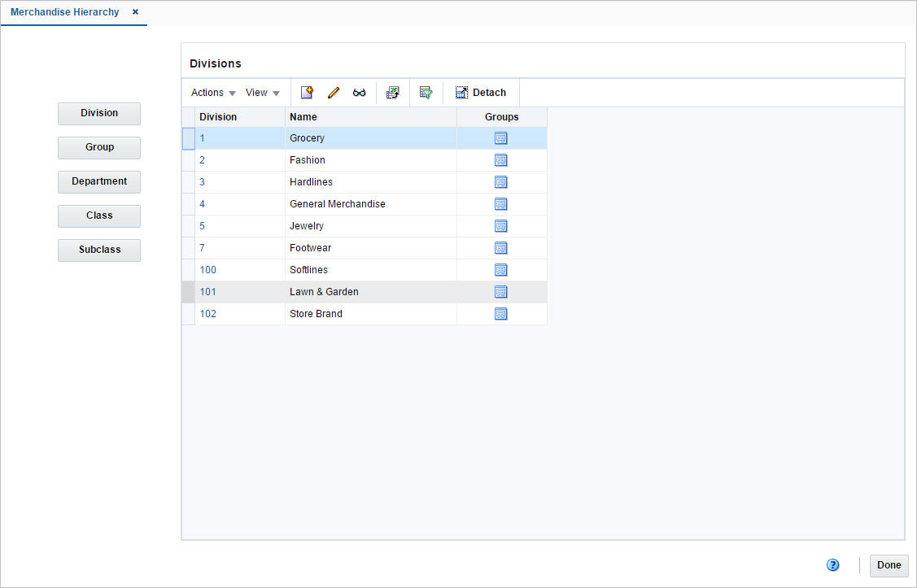Screen dimensions: 917x588
Task: Select the Footwear name cell
Action: (371, 248)
